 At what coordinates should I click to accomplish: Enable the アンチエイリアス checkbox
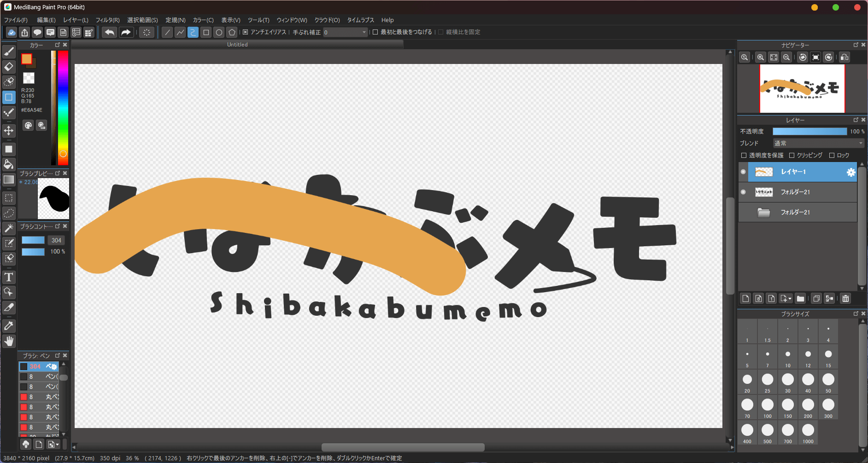(245, 32)
